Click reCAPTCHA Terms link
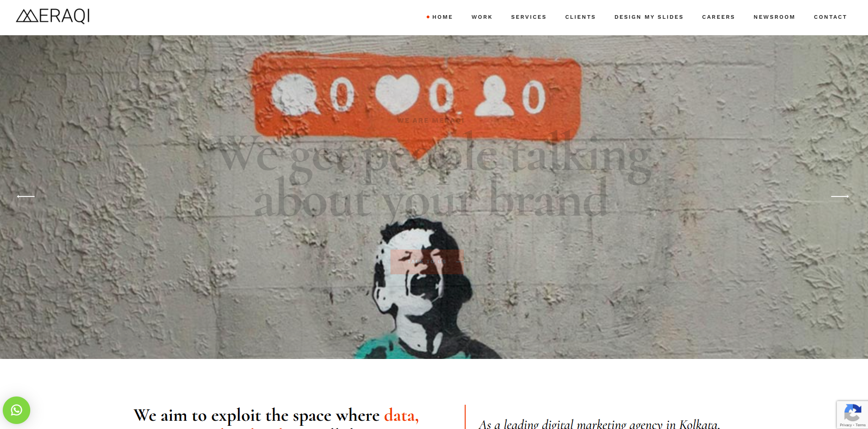This screenshot has width=868, height=429. click(861, 425)
